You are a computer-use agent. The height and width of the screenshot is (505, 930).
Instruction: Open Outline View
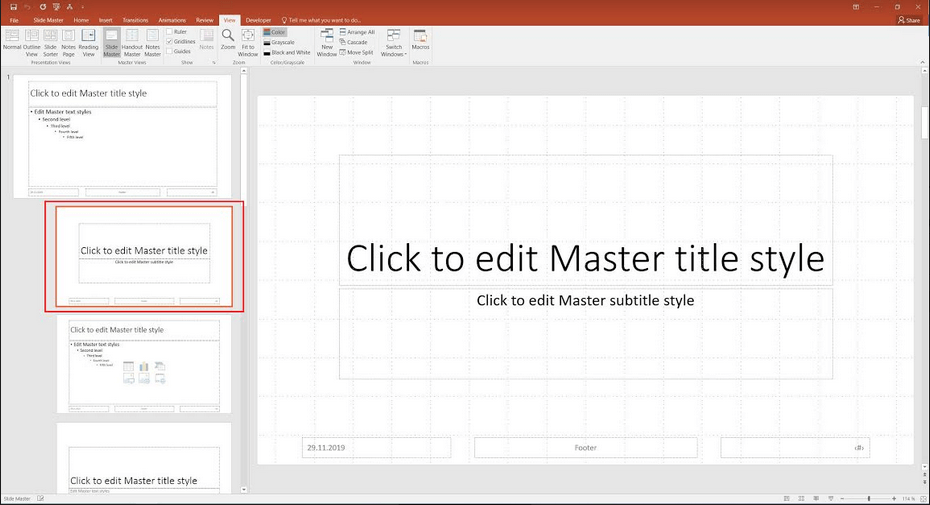[x=31, y=42]
